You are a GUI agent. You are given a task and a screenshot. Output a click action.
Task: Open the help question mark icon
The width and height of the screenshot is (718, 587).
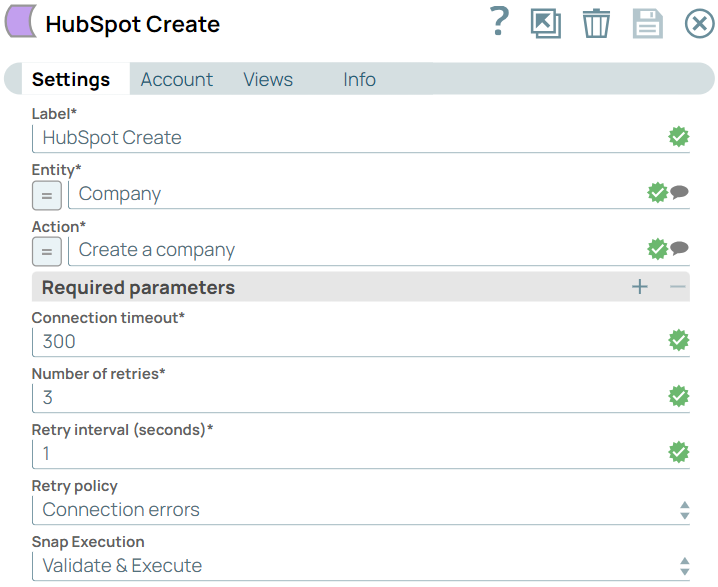click(x=500, y=22)
